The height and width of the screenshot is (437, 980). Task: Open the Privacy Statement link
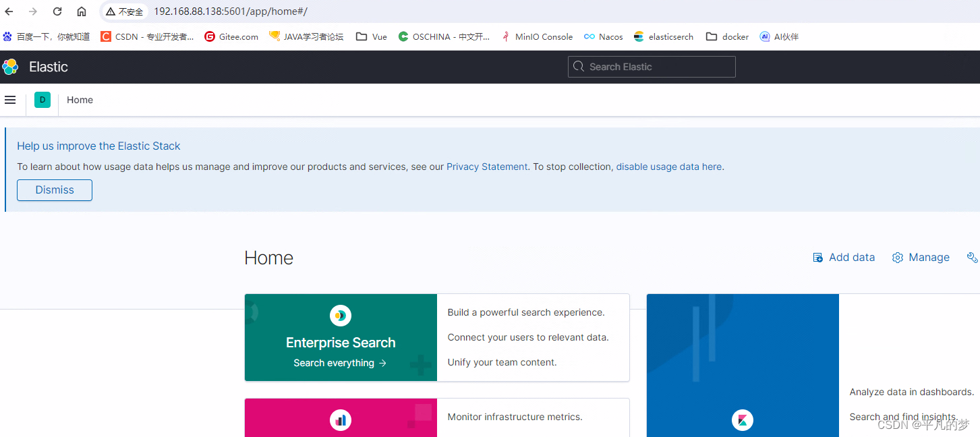(486, 167)
